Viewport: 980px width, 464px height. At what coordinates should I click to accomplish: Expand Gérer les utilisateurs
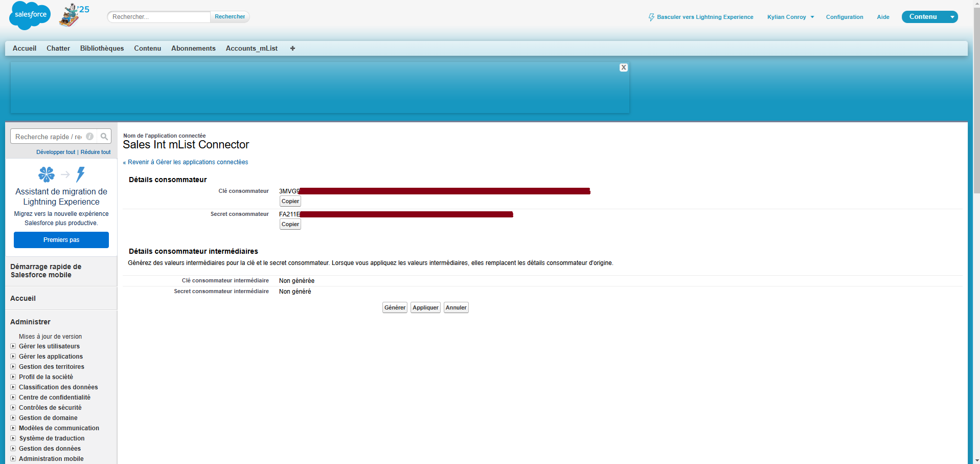[13, 346]
